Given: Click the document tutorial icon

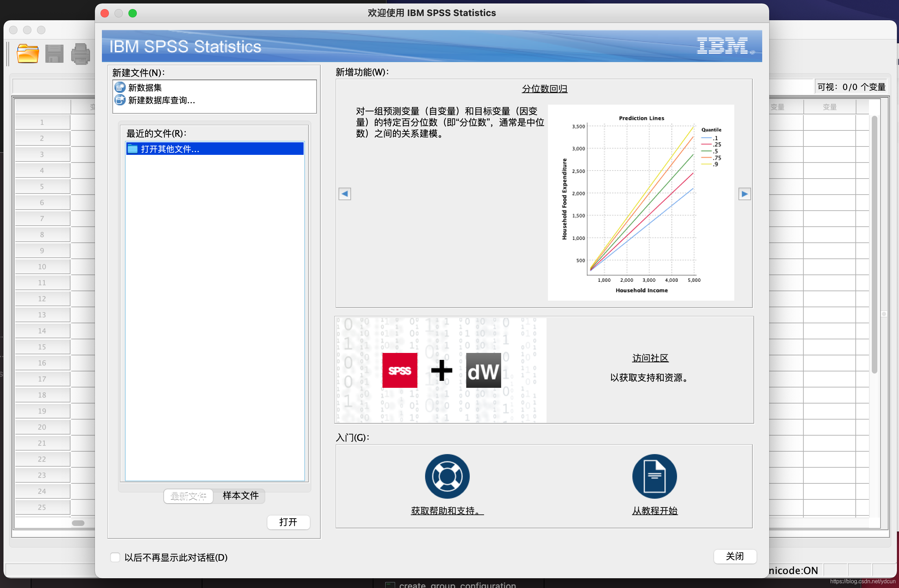Looking at the screenshot, I should pyautogui.click(x=654, y=476).
